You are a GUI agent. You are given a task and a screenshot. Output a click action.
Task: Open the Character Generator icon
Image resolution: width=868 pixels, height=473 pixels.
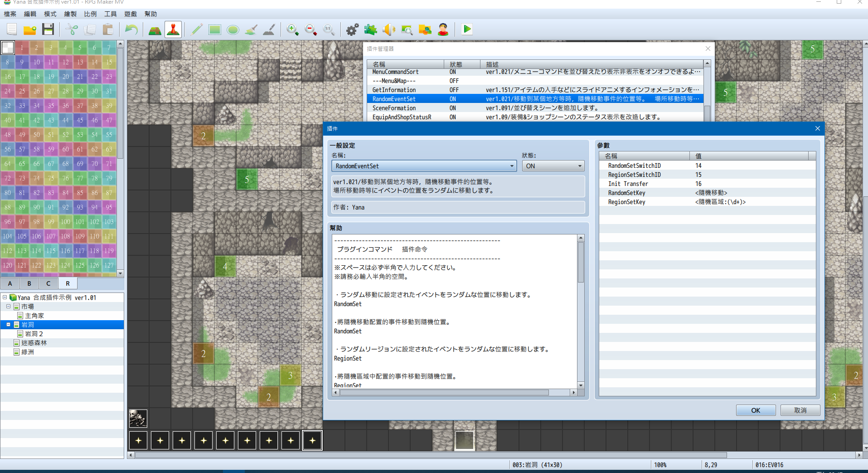tap(443, 29)
